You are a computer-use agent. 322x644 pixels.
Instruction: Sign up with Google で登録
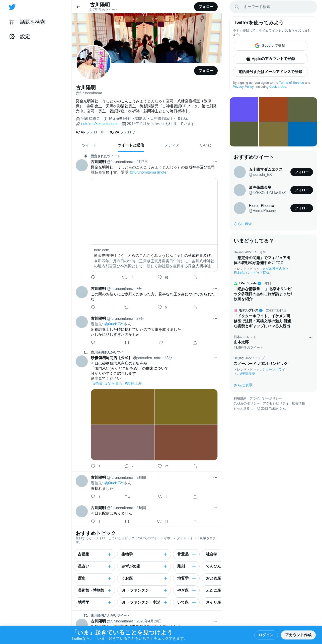(x=270, y=46)
